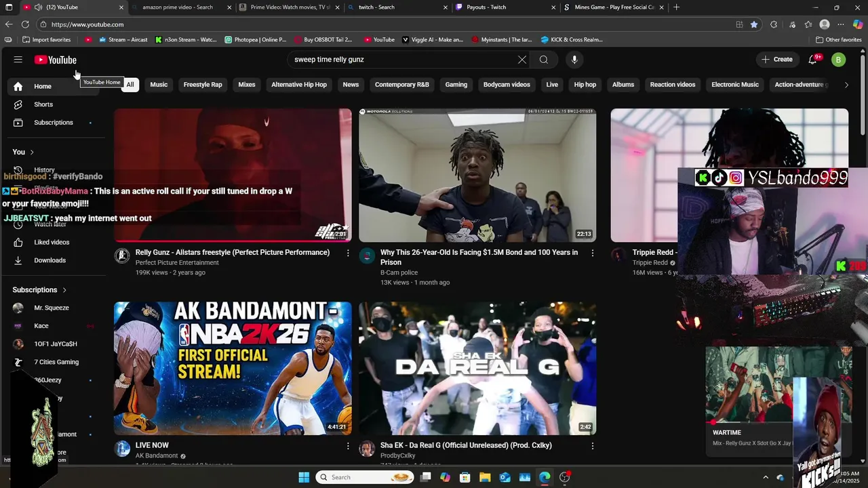Image resolution: width=868 pixels, height=488 pixels.
Task: Go to the YouTube Home logo
Action: tap(56, 60)
